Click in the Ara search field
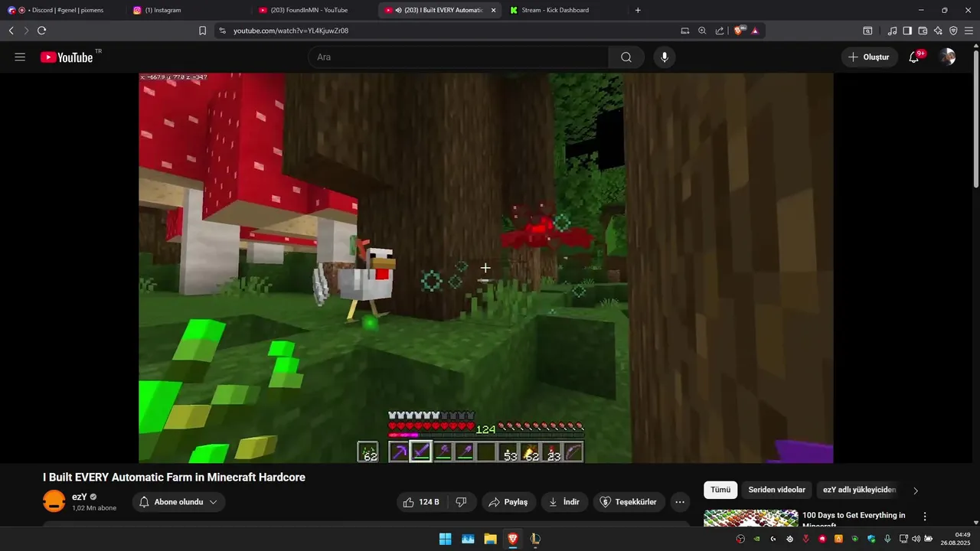This screenshot has width=980, height=551. 458,57
